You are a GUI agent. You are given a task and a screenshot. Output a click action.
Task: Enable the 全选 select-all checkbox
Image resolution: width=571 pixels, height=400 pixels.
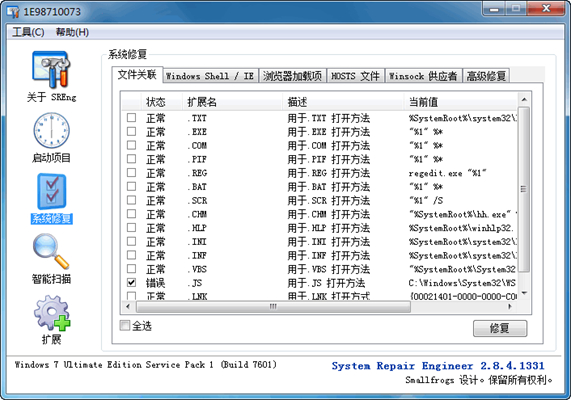125,325
